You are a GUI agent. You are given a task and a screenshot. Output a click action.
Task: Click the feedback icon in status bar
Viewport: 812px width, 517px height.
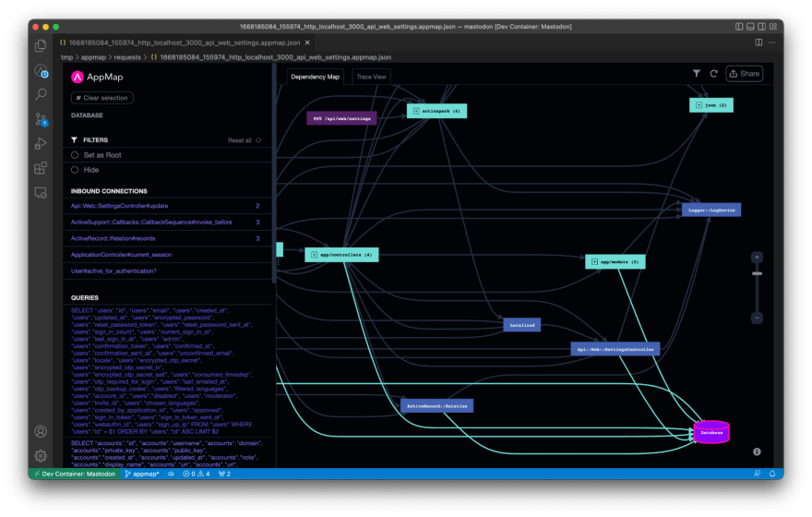pyautogui.click(x=758, y=474)
